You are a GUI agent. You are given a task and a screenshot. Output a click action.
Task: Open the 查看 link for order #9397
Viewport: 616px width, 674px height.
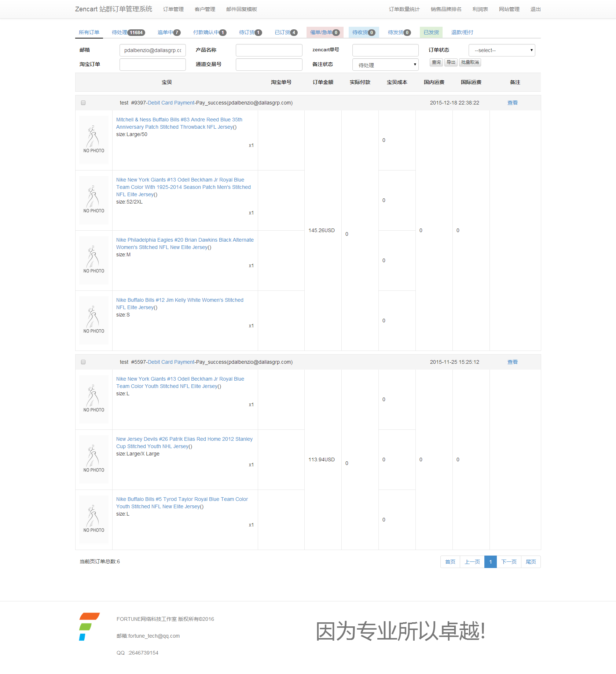pyautogui.click(x=512, y=103)
